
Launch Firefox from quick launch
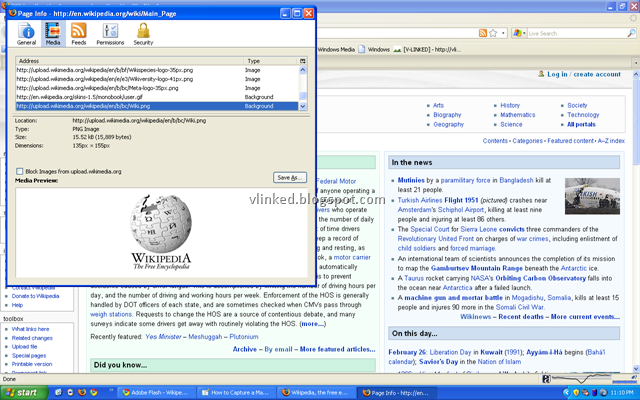(82, 392)
